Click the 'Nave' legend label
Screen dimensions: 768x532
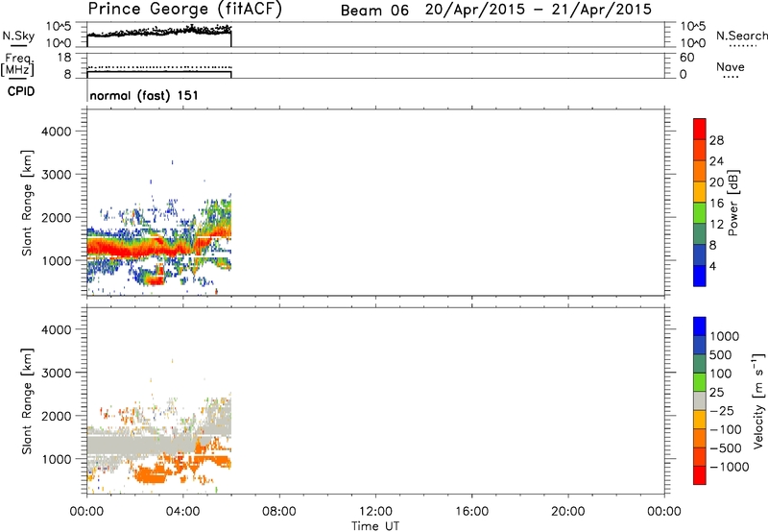[x=731, y=66]
